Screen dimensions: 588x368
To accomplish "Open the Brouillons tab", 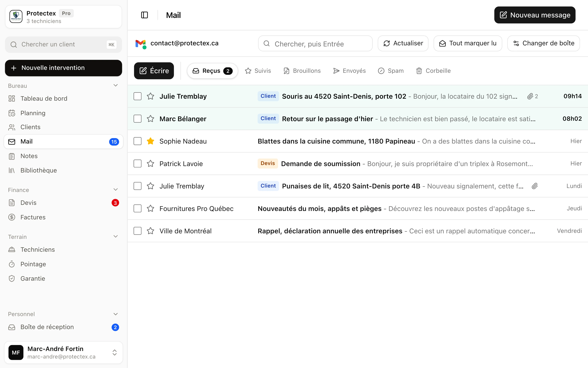I will point(302,71).
